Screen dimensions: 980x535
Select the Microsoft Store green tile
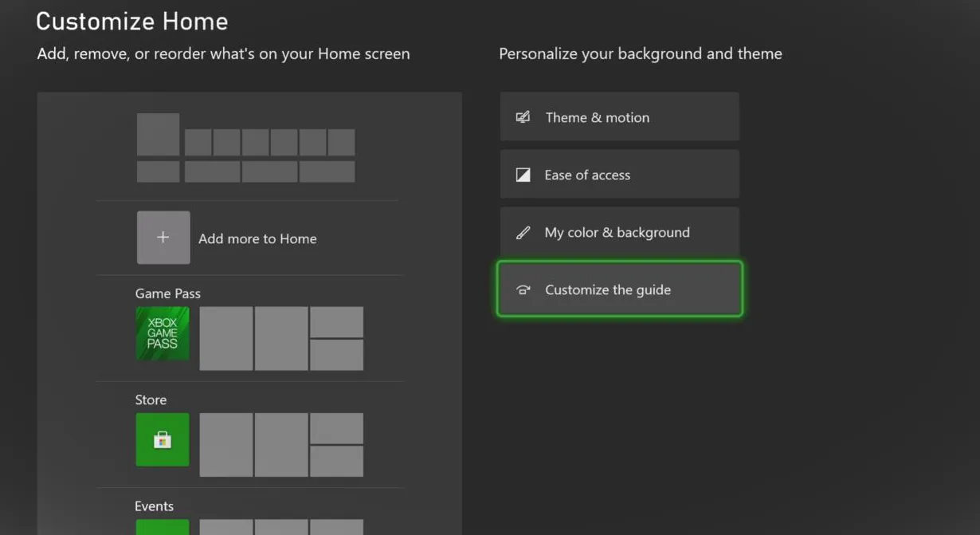pyautogui.click(x=163, y=439)
